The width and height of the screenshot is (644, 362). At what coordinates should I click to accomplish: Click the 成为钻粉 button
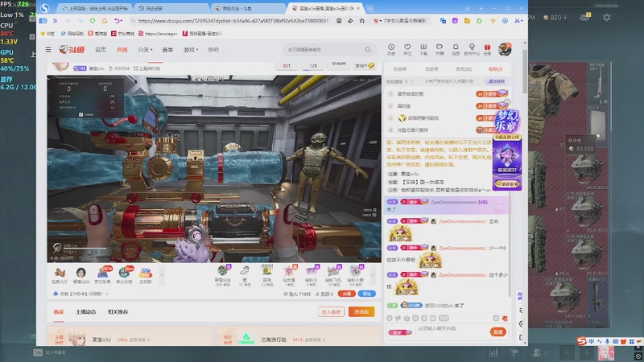click(496, 81)
